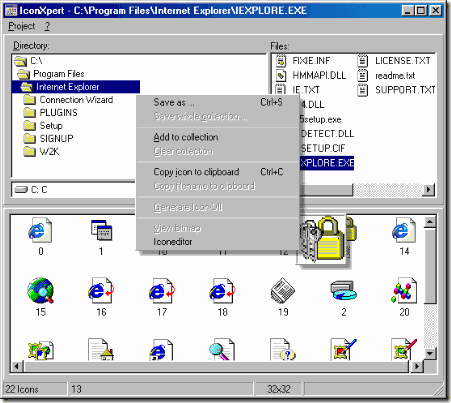Click files list right scroll arrow
This screenshot has width=451, height=403.
click(x=428, y=190)
